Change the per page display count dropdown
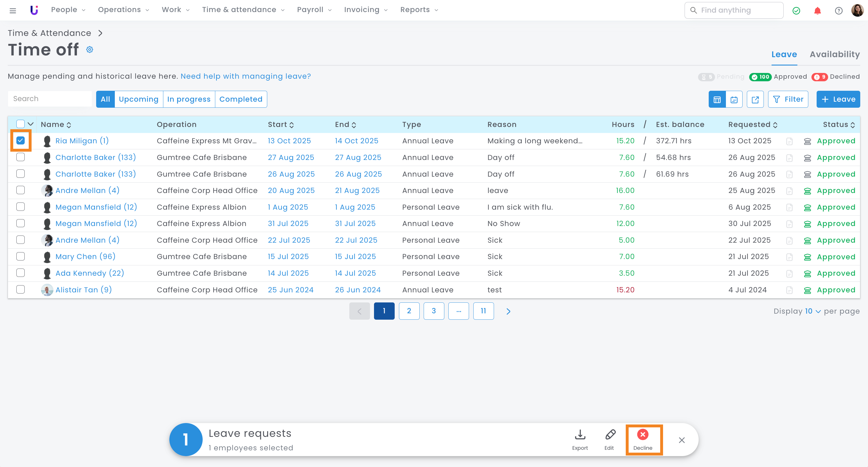The height and width of the screenshot is (467, 868). point(812,311)
